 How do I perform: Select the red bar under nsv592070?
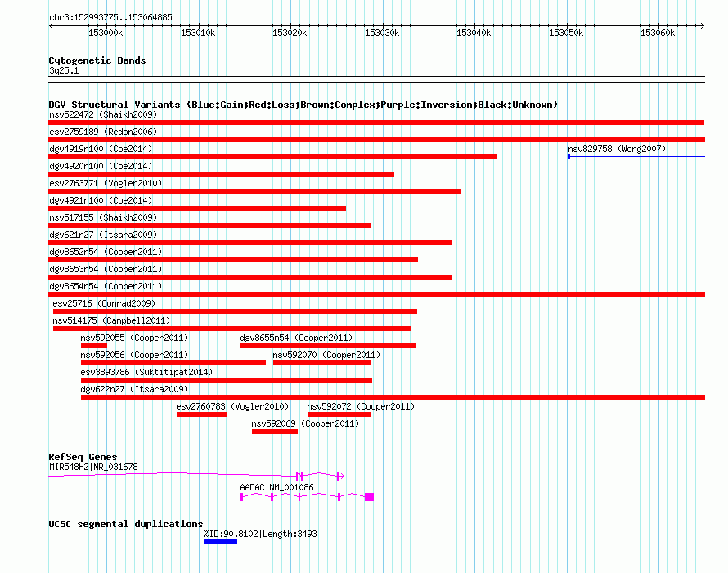322,363
